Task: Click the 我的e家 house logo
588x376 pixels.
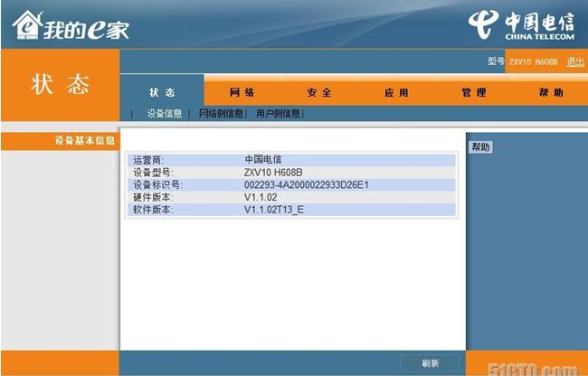Action: pyautogui.click(x=71, y=27)
